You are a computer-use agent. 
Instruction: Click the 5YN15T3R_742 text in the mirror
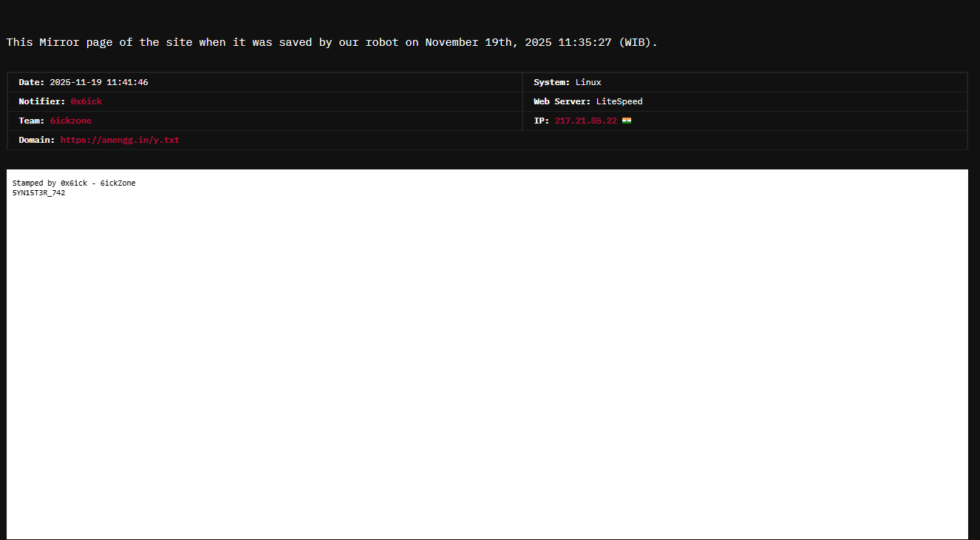click(38, 193)
